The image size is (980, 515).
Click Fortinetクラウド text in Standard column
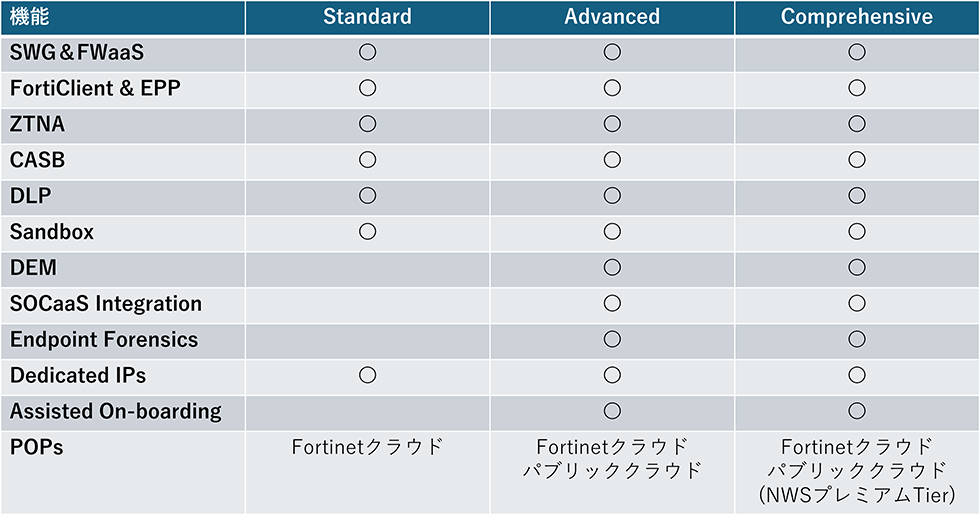367,447
